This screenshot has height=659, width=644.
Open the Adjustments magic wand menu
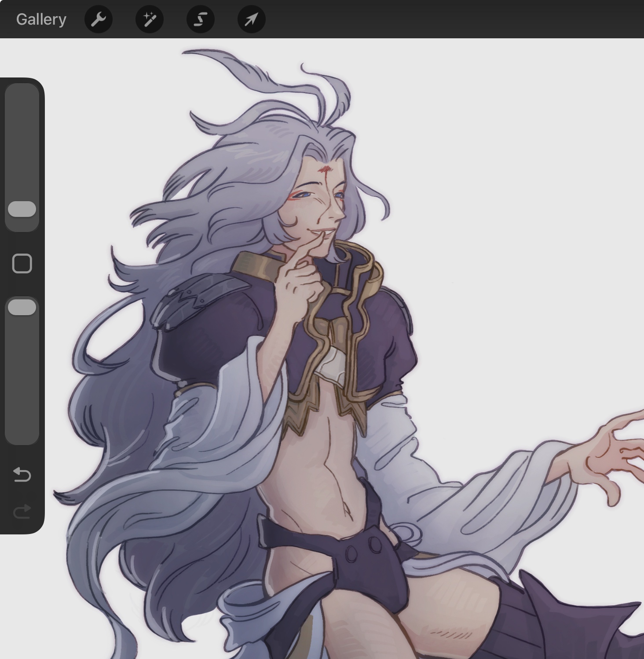(x=150, y=19)
